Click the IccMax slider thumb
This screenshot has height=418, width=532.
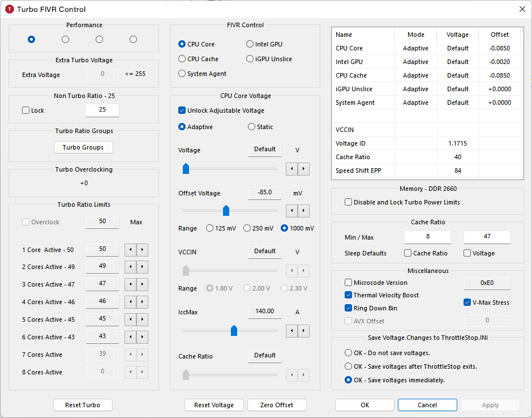[234, 331]
